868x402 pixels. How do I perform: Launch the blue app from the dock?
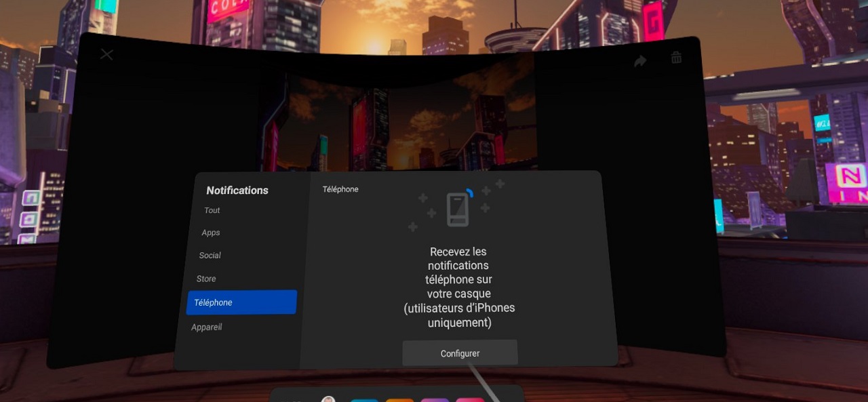tap(365, 401)
